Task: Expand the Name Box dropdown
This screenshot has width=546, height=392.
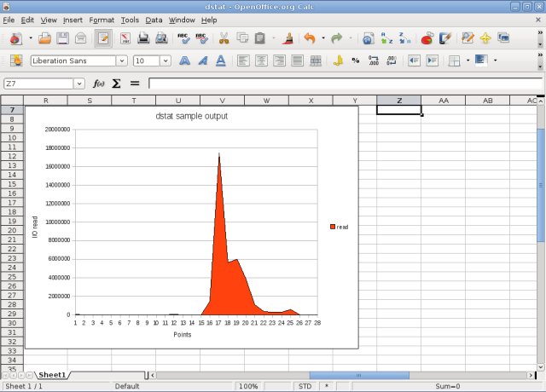Action: point(79,84)
